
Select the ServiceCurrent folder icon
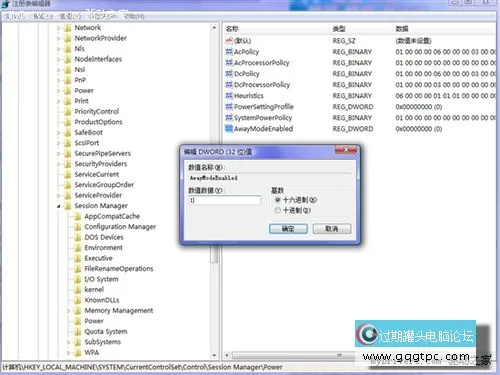[67, 174]
